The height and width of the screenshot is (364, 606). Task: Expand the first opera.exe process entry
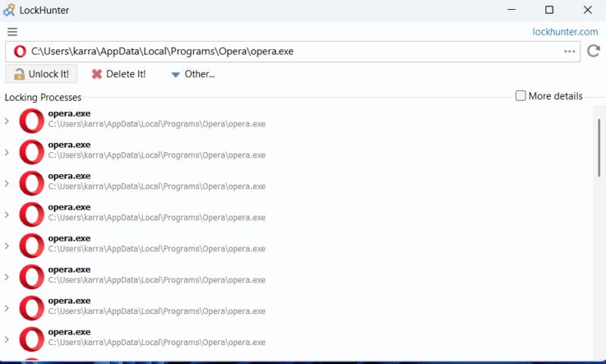pyautogui.click(x=7, y=121)
